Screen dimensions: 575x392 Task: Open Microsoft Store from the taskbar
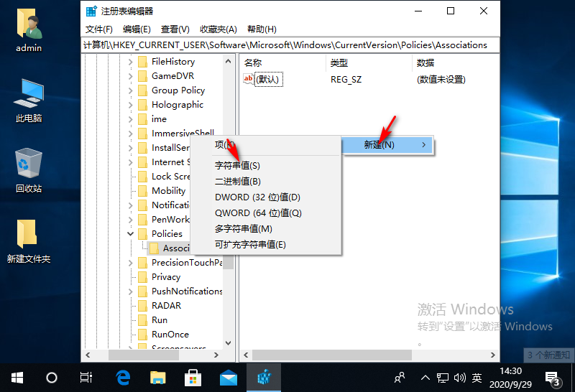193,378
